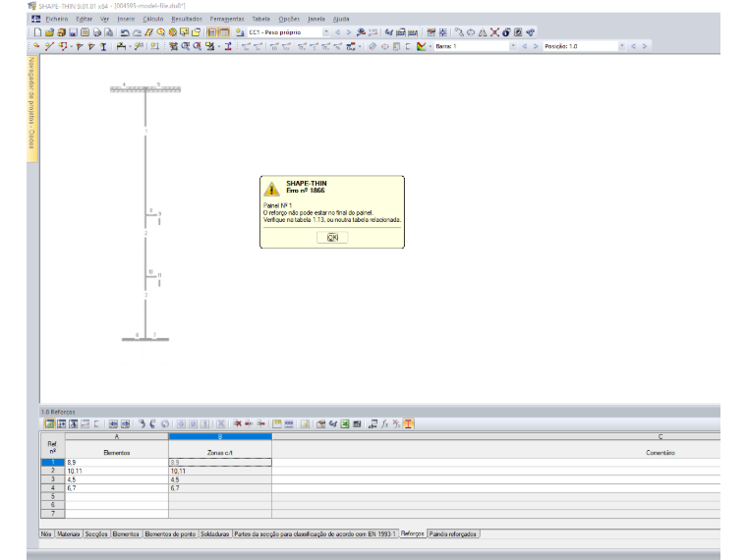Click the Print icon in toolbar
The width and height of the screenshot is (747, 560).
pyautogui.click(x=96, y=32)
